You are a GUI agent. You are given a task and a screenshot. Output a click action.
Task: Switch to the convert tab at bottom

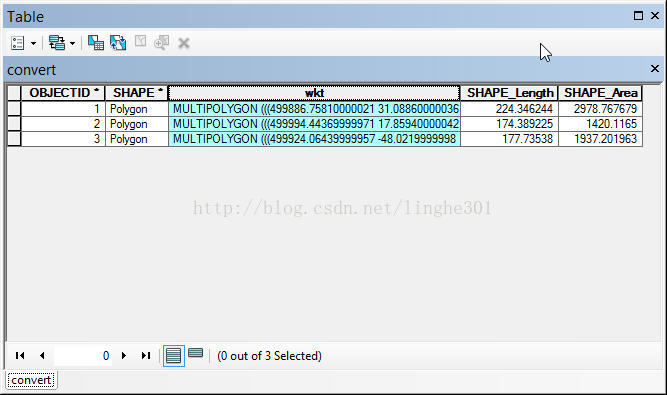coord(31,380)
